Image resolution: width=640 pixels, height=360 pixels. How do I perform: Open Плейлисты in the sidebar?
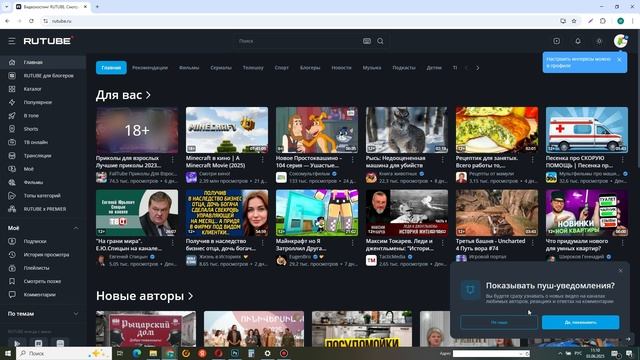[x=43, y=268]
